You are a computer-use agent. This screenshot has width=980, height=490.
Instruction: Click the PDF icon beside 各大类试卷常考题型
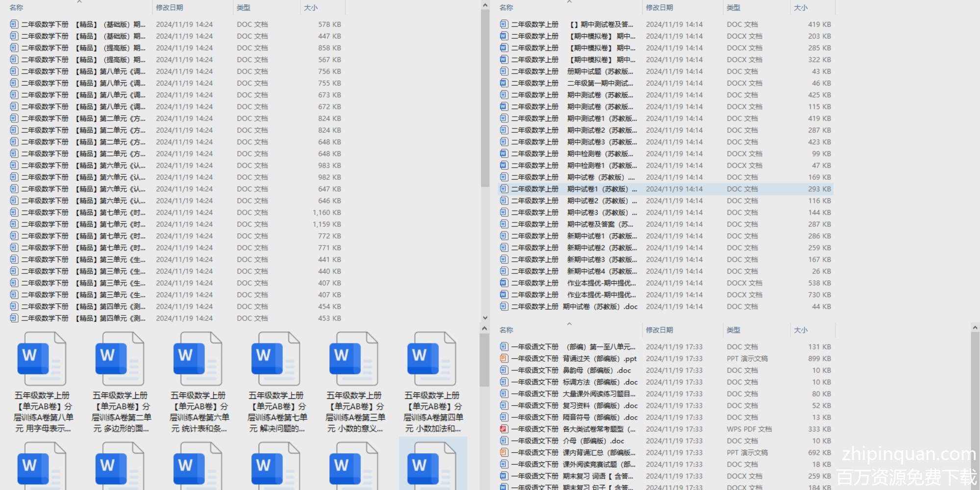504,429
